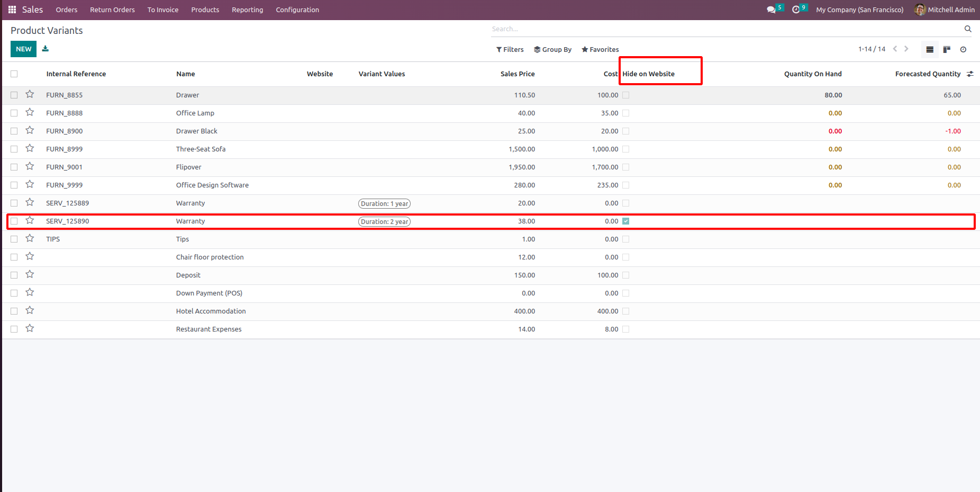The image size is (980, 492).
Task: Sort by the Hide on Website header
Action: click(649, 74)
